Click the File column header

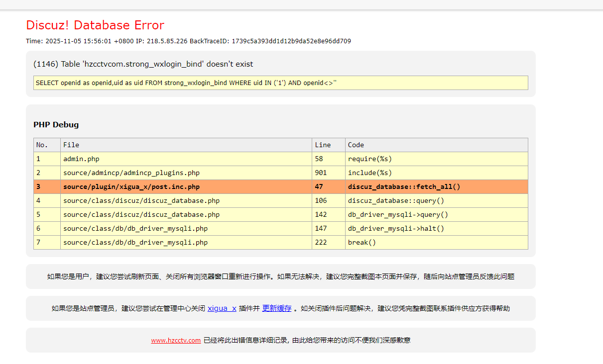pyautogui.click(x=186, y=145)
